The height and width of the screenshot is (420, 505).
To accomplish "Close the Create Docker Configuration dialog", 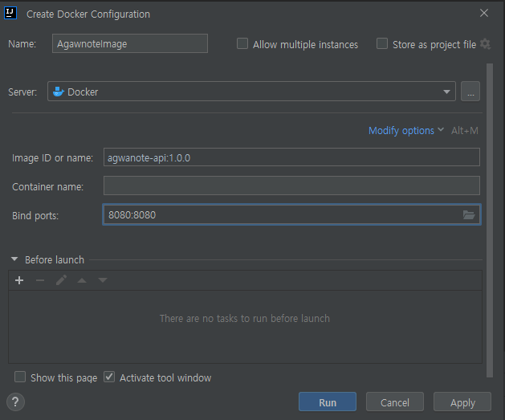I will (484, 13).
